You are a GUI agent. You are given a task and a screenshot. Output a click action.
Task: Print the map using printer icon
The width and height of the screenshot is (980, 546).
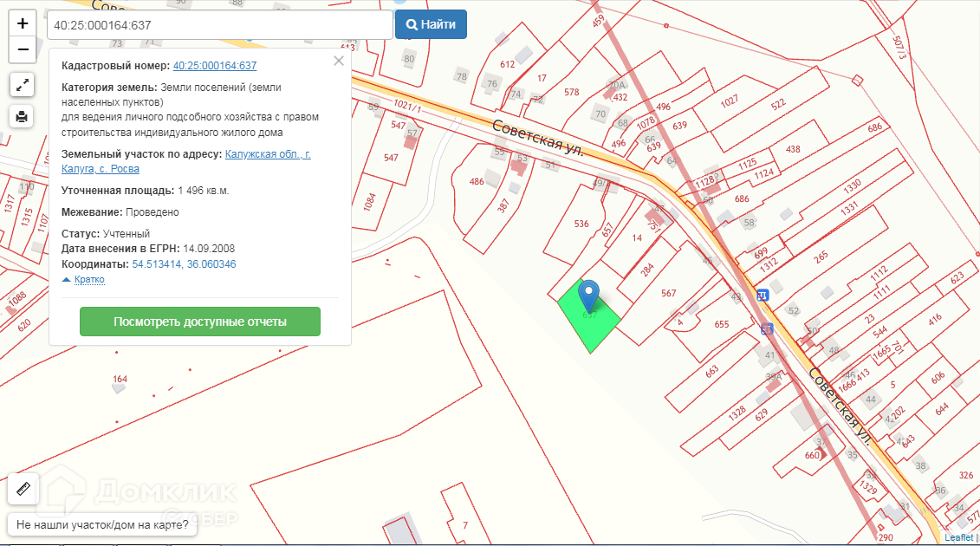(22, 116)
